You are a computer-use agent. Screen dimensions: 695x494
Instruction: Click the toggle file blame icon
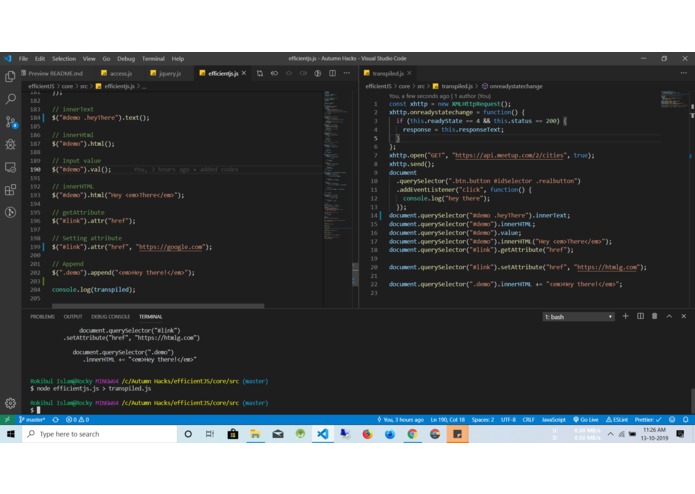[318, 73]
